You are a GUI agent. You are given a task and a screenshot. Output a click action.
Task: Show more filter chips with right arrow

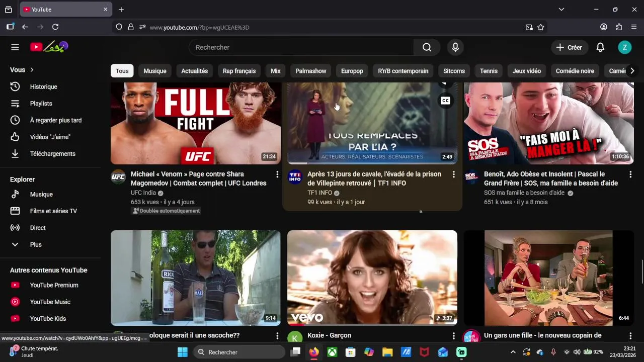click(632, 71)
